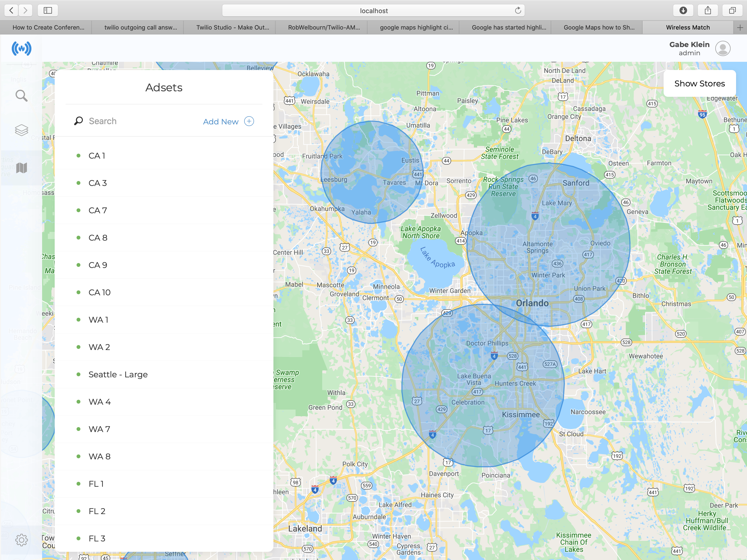Screen dimensions: 747x560
Task: Open the layers stack sidebar icon
Action: (x=21, y=130)
